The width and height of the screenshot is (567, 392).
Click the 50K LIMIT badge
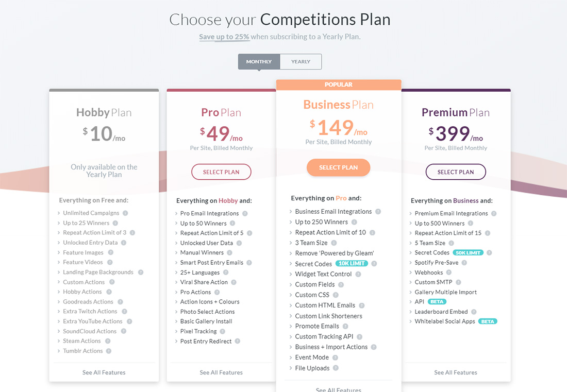pyautogui.click(x=468, y=253)
